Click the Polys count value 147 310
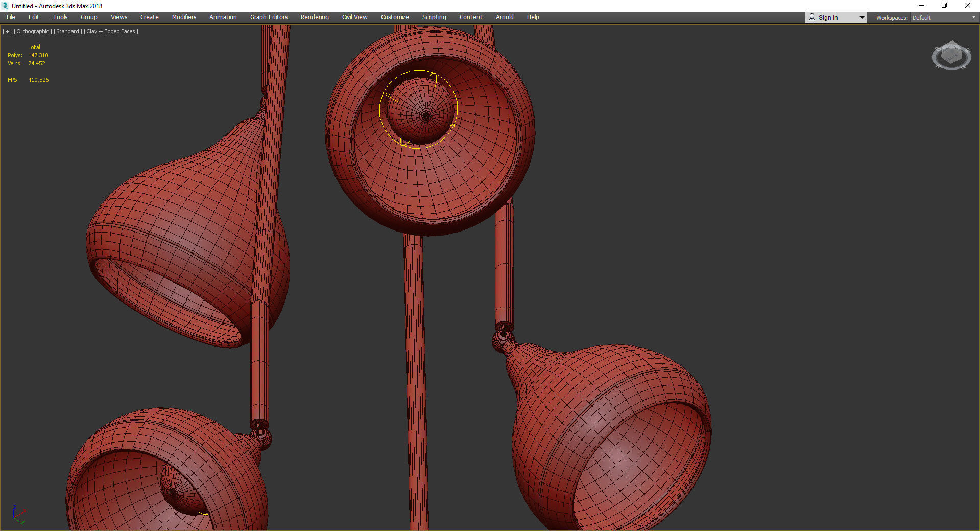 (x=38, y=55)
